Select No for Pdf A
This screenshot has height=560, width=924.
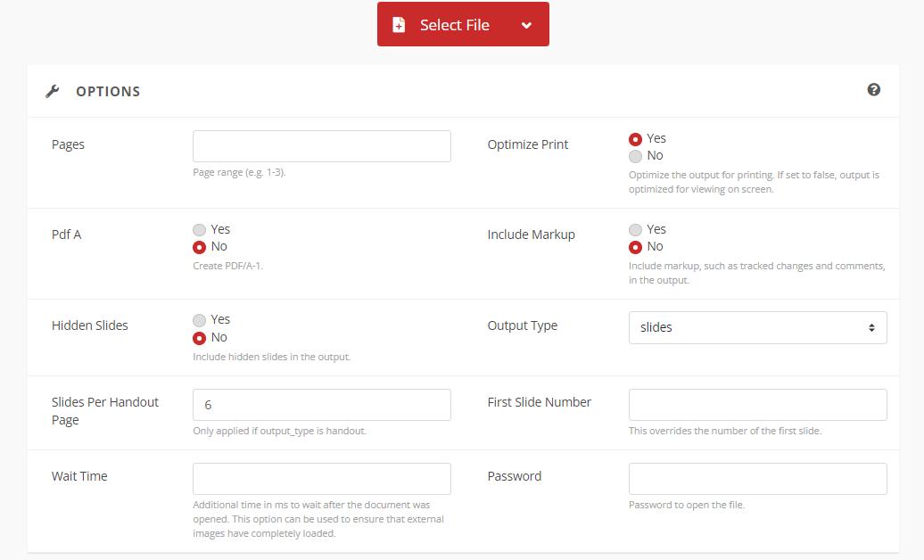click(x=198, y=247)
